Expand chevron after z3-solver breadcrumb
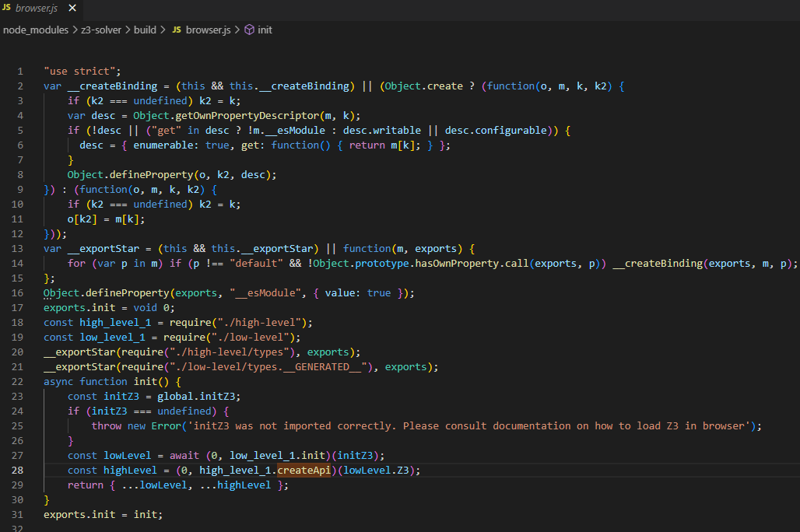The image size is (800, 532). click(128, 30)
